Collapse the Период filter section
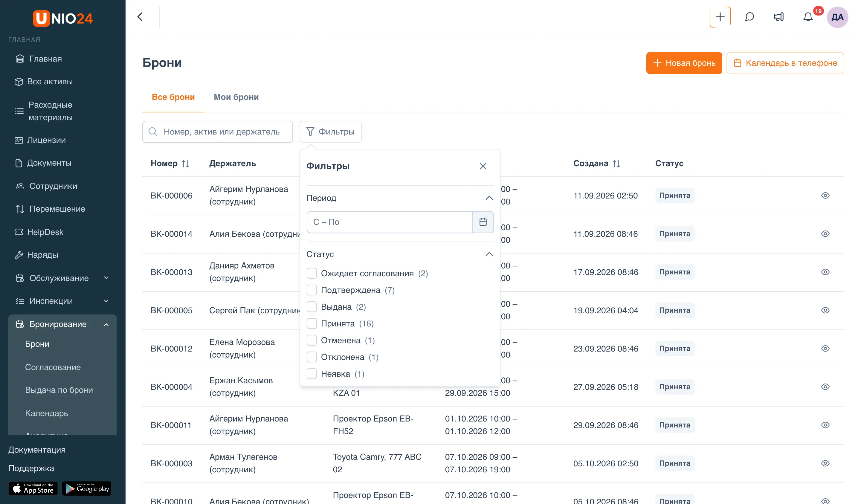This screenshot has width=861, height=504. [x=489, y=198]
